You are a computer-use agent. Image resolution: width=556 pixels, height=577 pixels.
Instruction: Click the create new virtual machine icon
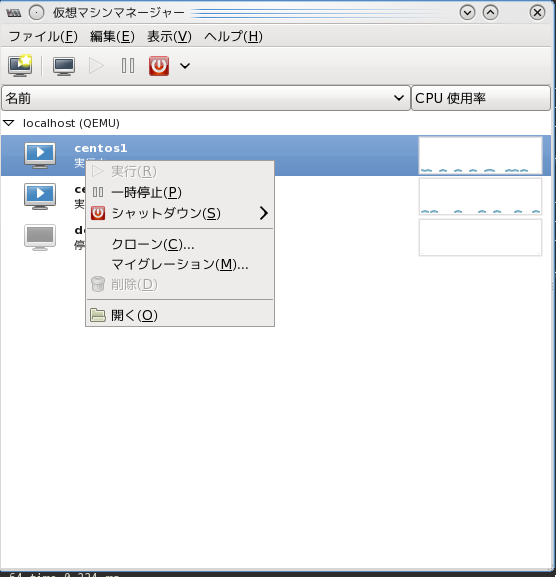coord(20,66)
